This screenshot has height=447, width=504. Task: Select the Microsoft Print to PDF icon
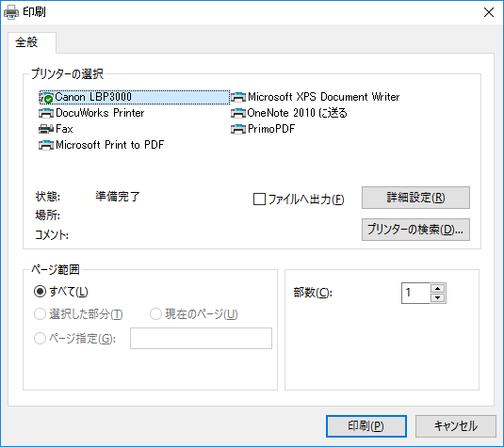(46, 145)
